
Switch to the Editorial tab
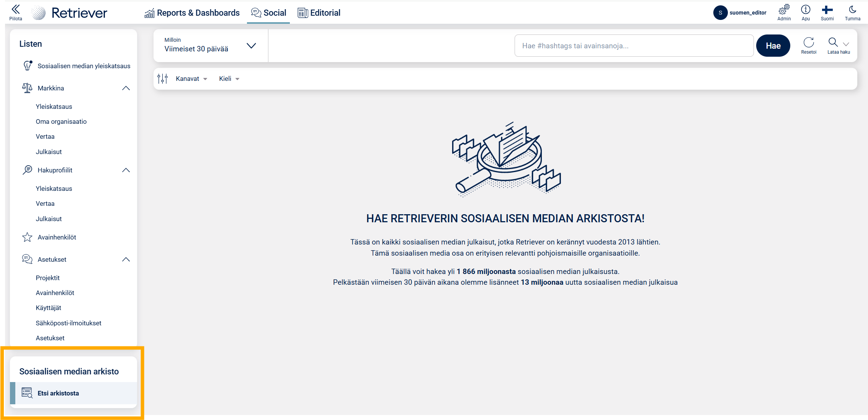coord(319,13)
